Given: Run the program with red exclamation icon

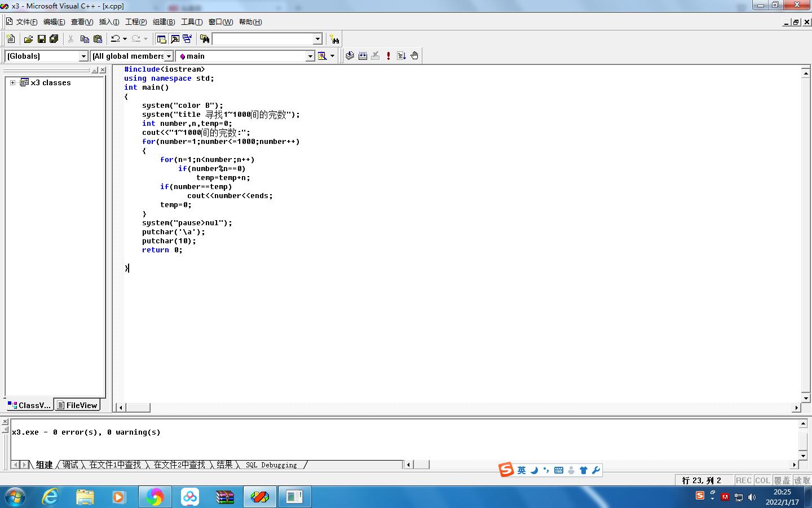Looking at the screenshot, I should (389, 56).
